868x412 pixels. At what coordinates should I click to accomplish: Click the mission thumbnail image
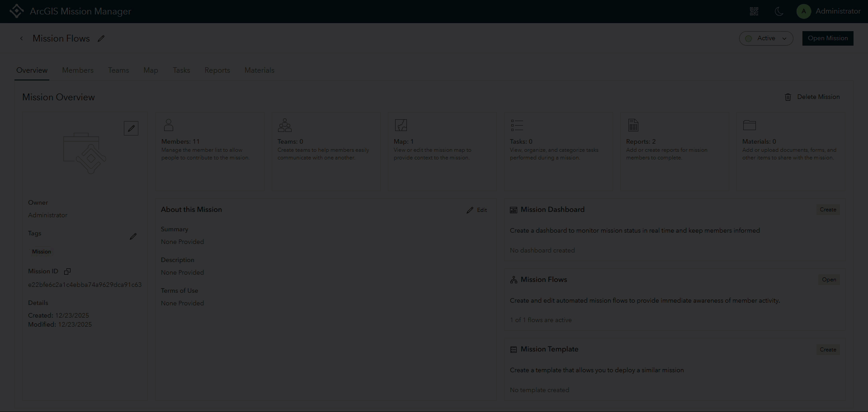(85, 153)
